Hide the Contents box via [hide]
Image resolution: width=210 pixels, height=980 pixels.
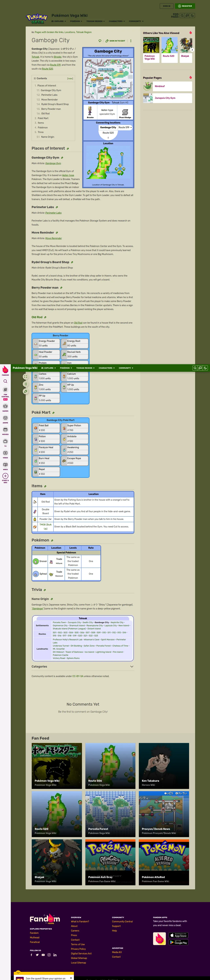[70, 78]
